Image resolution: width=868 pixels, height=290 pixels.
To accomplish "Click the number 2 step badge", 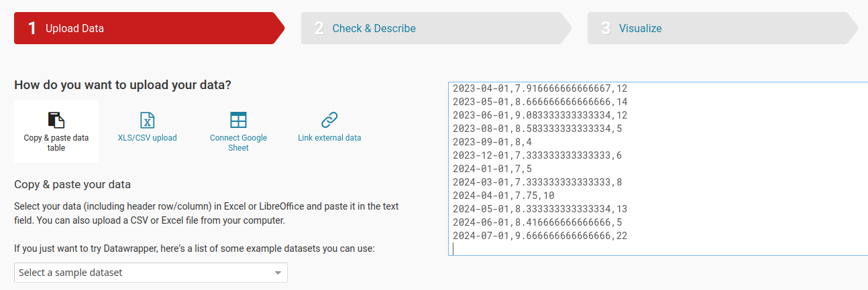I will [x=319, y=28].
